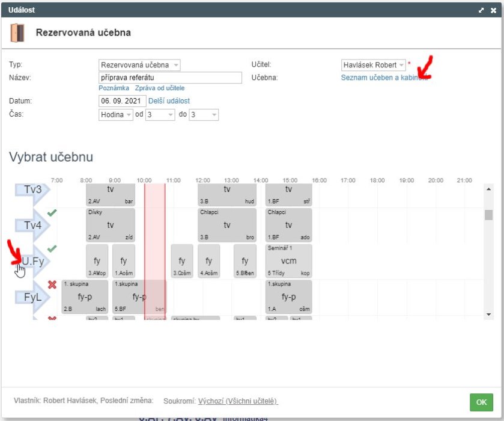This screenshot has height=421, width=504.
Task: Click the green checkmark above U.Fy
Action: coord(52,248)
